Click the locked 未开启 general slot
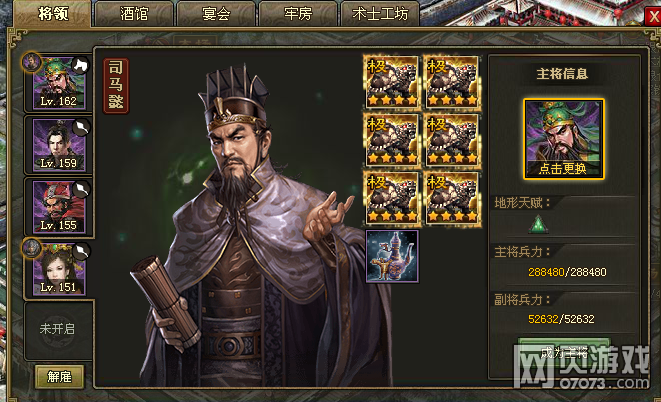This screenshot has height=402, width=661. click(57, 329)
